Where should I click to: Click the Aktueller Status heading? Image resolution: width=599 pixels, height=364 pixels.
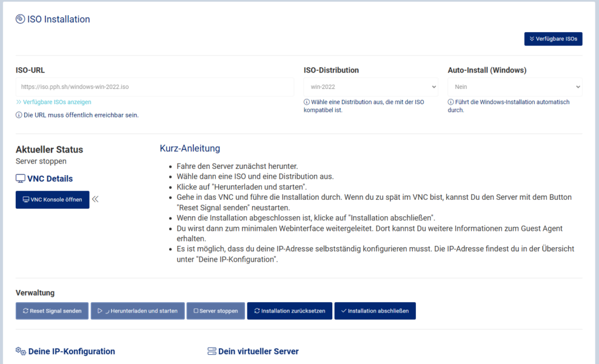(49, 150)
